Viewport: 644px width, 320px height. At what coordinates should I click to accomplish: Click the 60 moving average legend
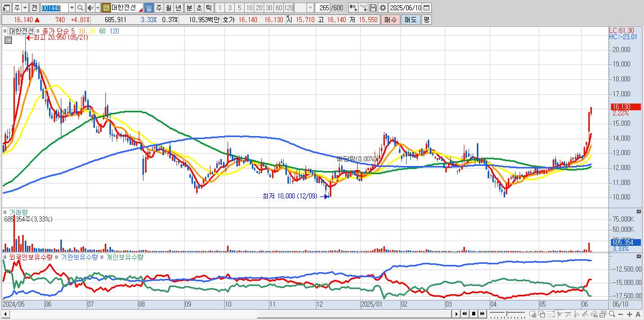click(x=102, y=31)
